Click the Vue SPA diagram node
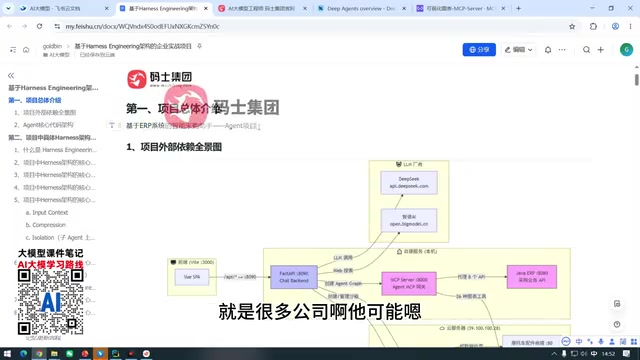This screenshot has width=640, height=360. click(192, 277)
